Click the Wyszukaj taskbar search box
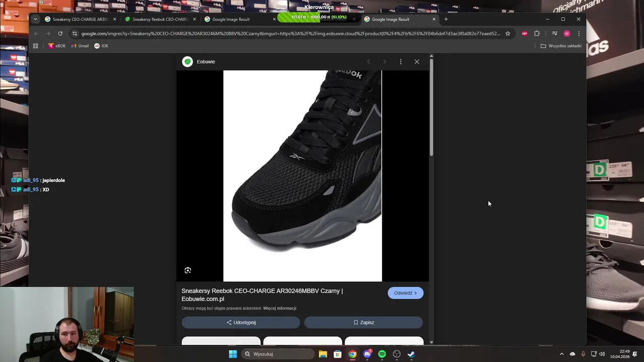The height and width of the screenshot is (362, 644). coord(278,354)
